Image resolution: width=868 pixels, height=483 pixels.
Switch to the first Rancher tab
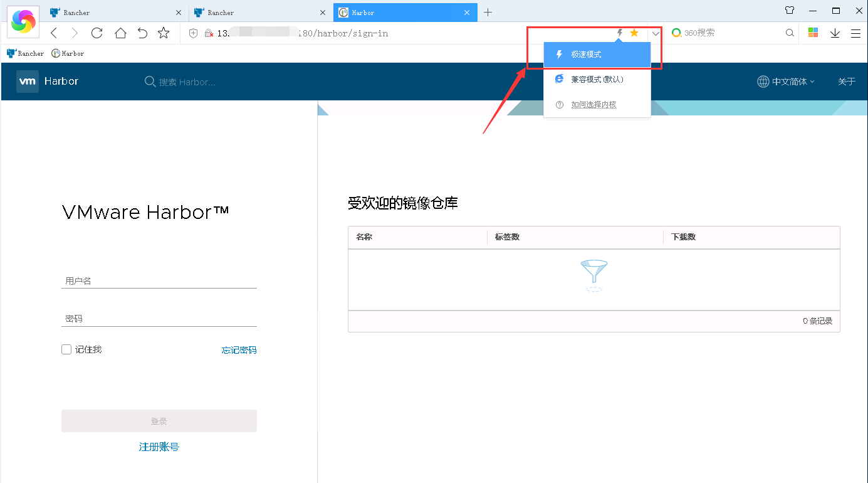[117, 13]
